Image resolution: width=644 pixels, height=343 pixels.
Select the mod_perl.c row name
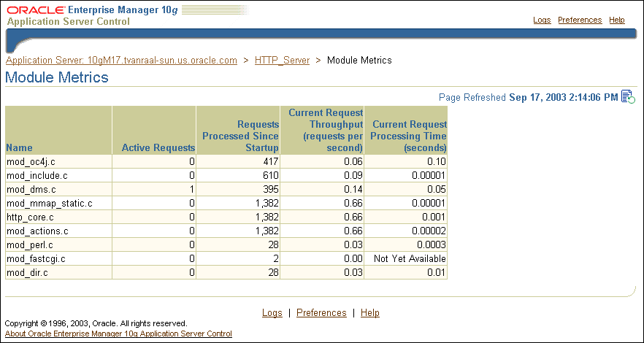pos(30,245)
